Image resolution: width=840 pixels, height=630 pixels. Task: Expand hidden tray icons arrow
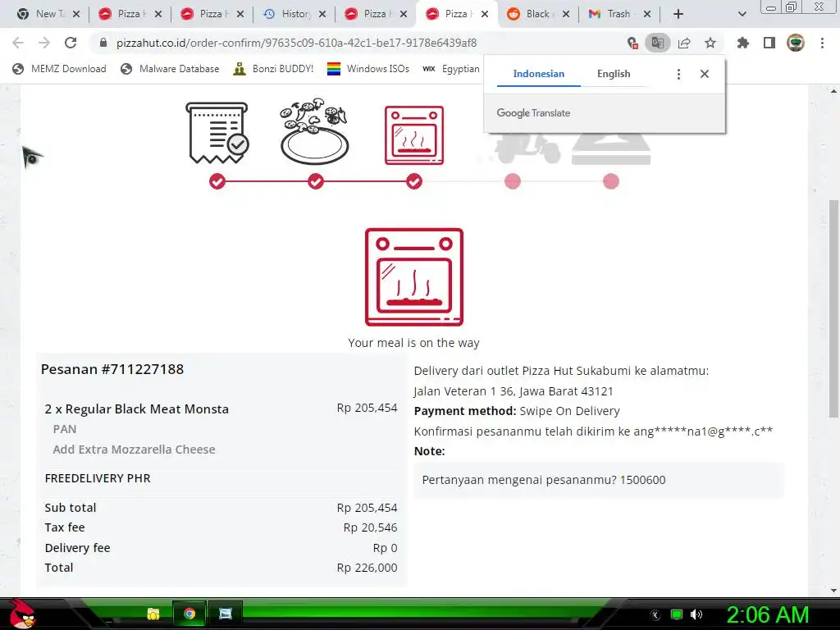coord(655,615)
